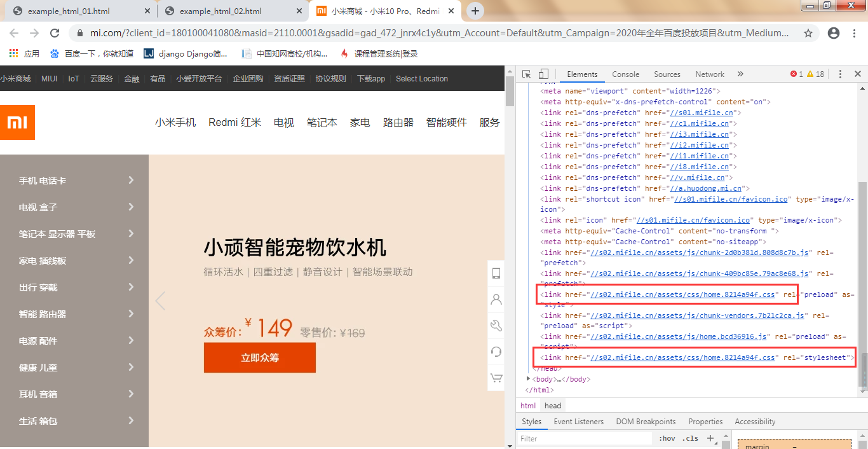Click the 立即众筹 button
This screenshot has width=868, height=449.
260,357
